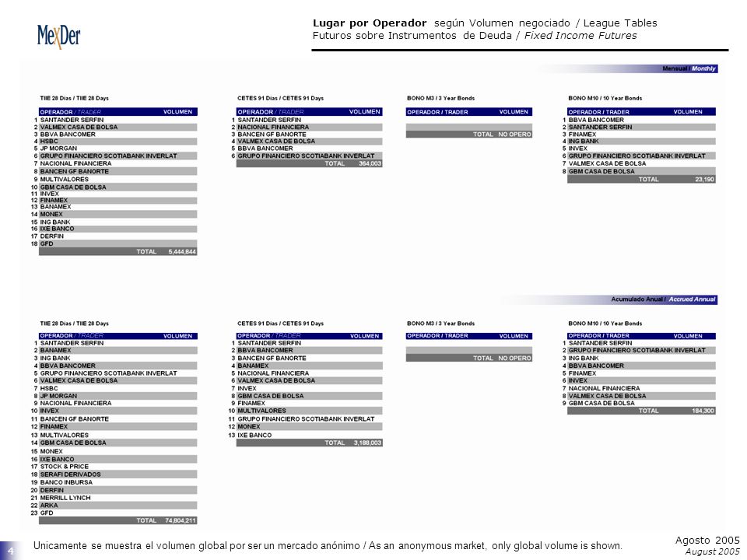Click 'MONEX' in monthly TIIE 28 table
Screen dimensions: 747x560
pyautogui.click(x=51, y=215)
